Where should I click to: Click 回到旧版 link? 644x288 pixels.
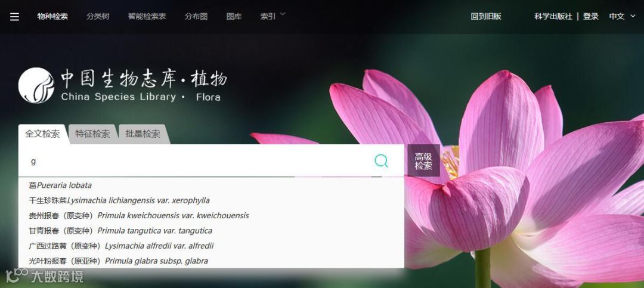coord(486,17)
